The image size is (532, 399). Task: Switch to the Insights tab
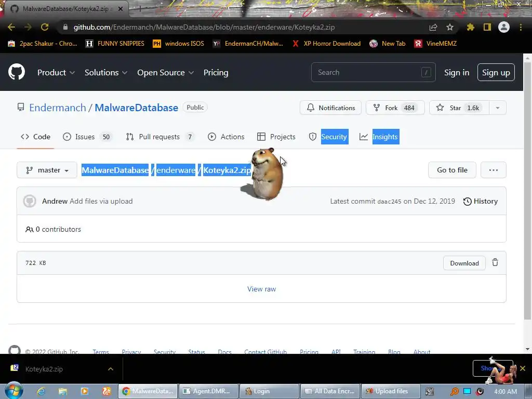click(x=379, y=137)
